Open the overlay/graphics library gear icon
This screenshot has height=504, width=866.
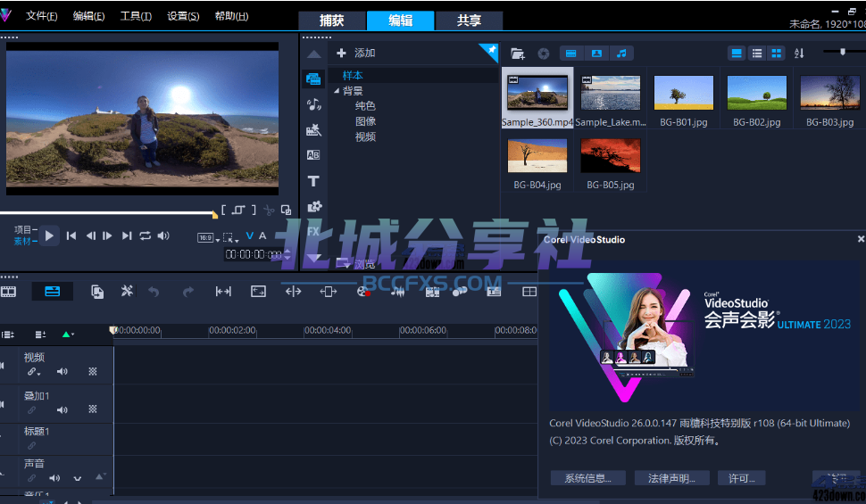point(313,206)
